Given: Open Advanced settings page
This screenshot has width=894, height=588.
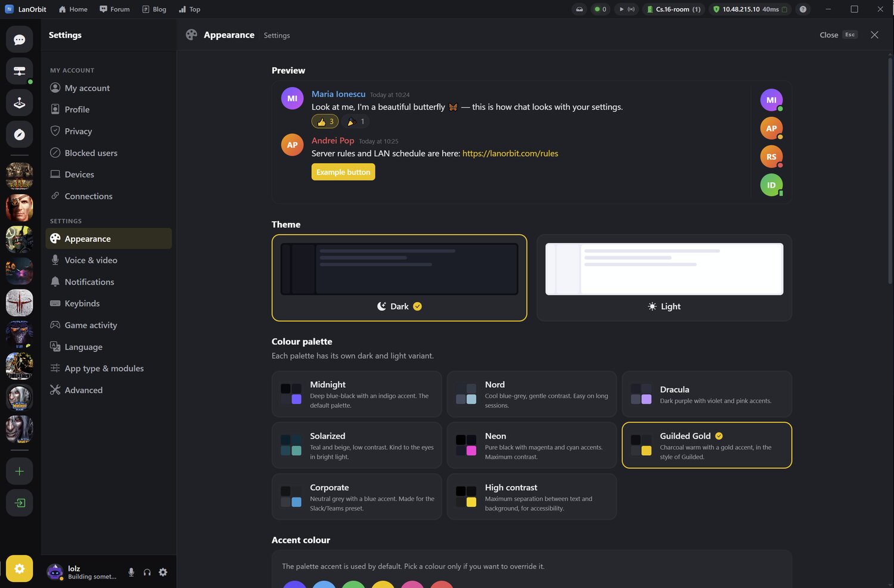Looking at the screenshot, I should click(108, 390).
